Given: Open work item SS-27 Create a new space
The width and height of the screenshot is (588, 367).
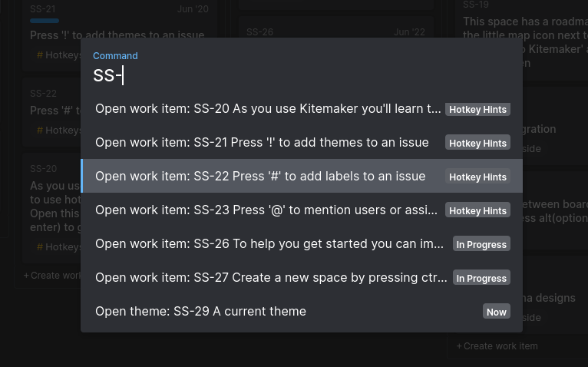Looking at the screenshot, I should click(x=302, y=277).
